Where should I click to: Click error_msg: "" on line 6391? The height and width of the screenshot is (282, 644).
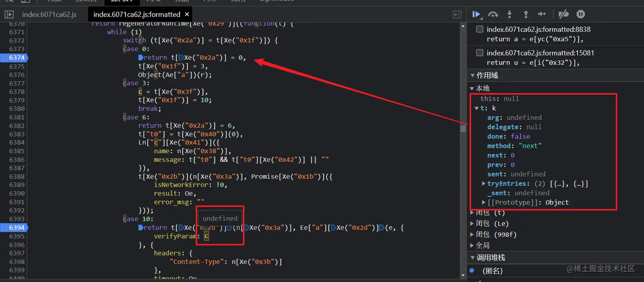click(x=179, y=202)
